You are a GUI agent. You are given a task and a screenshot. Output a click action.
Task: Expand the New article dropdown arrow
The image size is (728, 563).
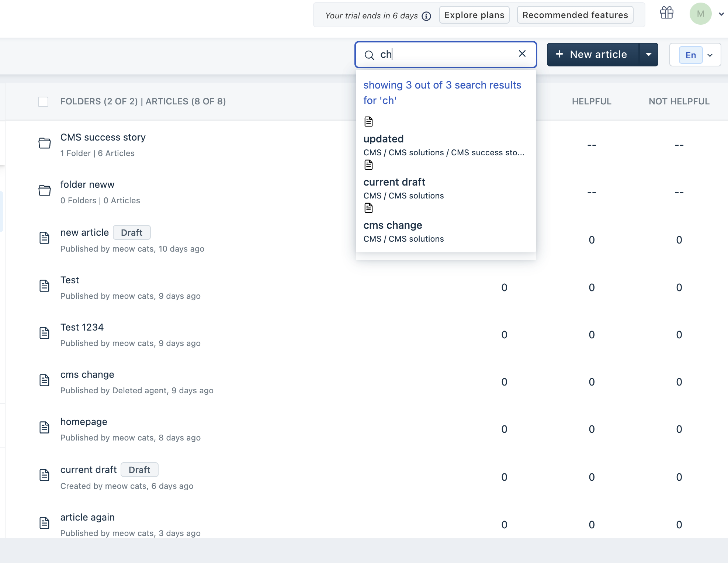pyautogui.click(x=648, y=55)
